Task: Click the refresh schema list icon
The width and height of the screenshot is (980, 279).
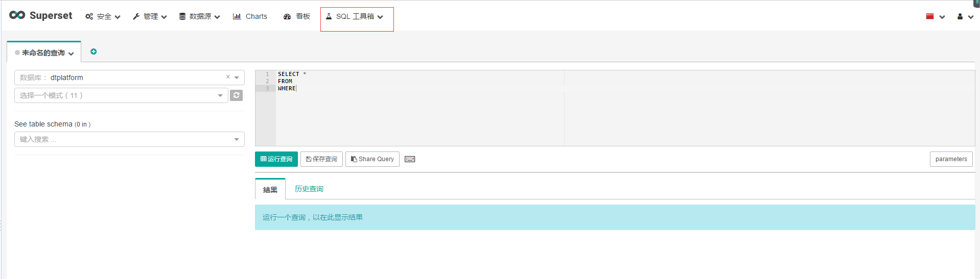Action: [236, 95]
